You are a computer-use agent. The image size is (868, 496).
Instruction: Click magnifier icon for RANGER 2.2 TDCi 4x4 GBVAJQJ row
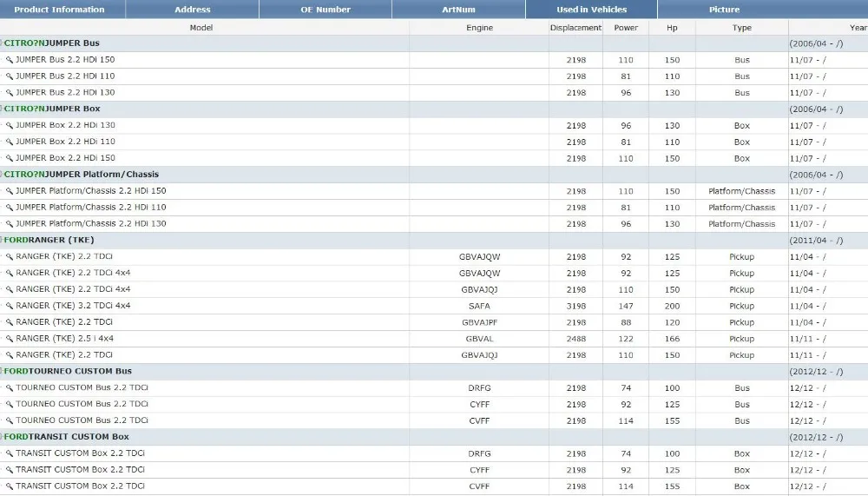10,289
